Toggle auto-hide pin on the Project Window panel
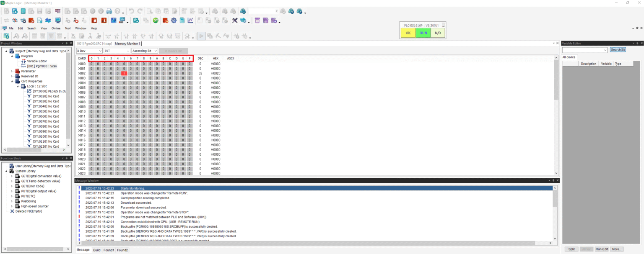This screenshot has width=644, height=254. coord(66,43)
